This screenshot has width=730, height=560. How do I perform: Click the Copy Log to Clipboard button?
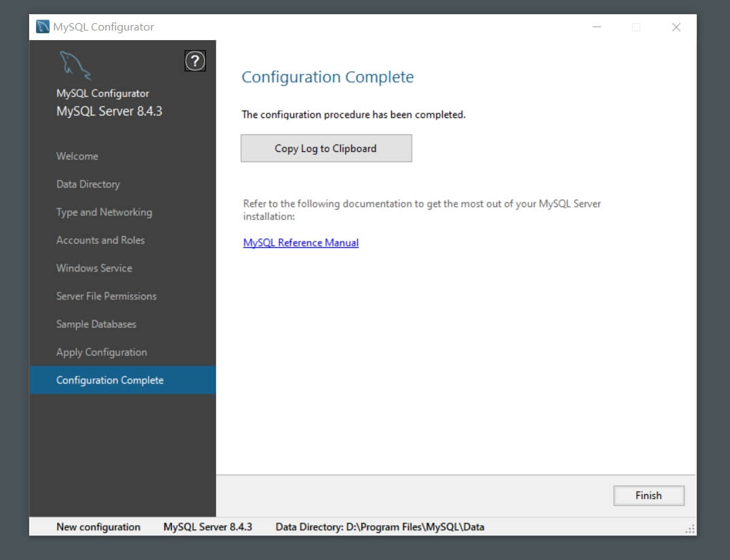(x=326, y=149)
